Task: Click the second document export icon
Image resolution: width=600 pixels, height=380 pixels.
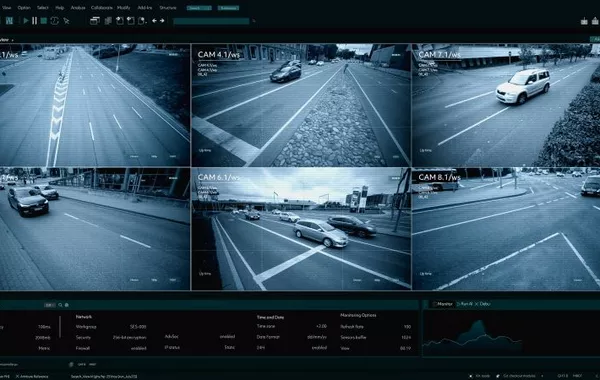Action: pyautogui.click(x=130, y=21)
